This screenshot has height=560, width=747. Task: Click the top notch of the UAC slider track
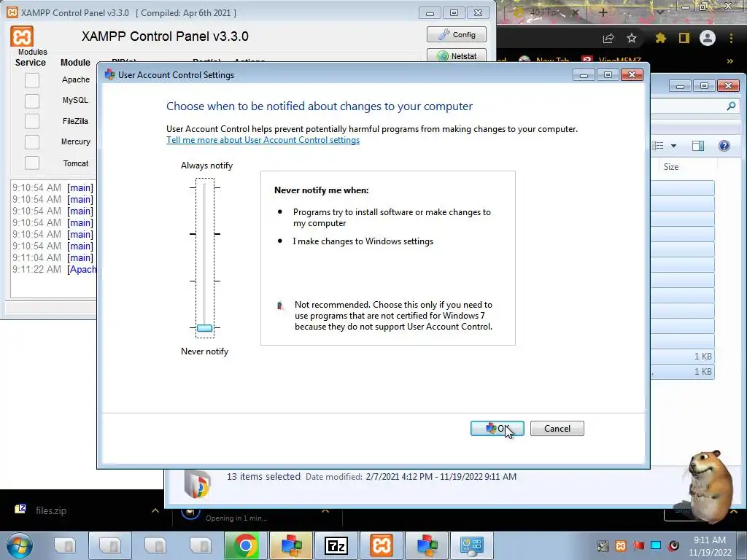click(205, 187)
